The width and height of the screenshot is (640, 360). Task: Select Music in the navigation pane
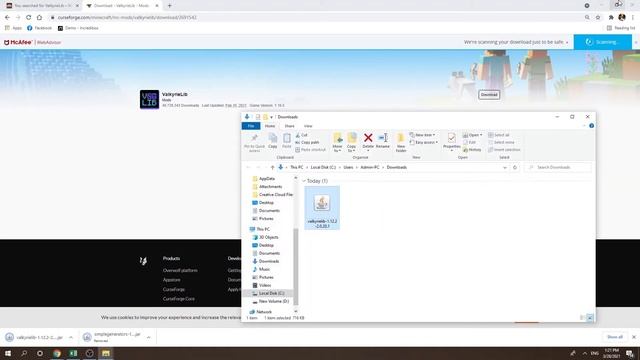261,269
